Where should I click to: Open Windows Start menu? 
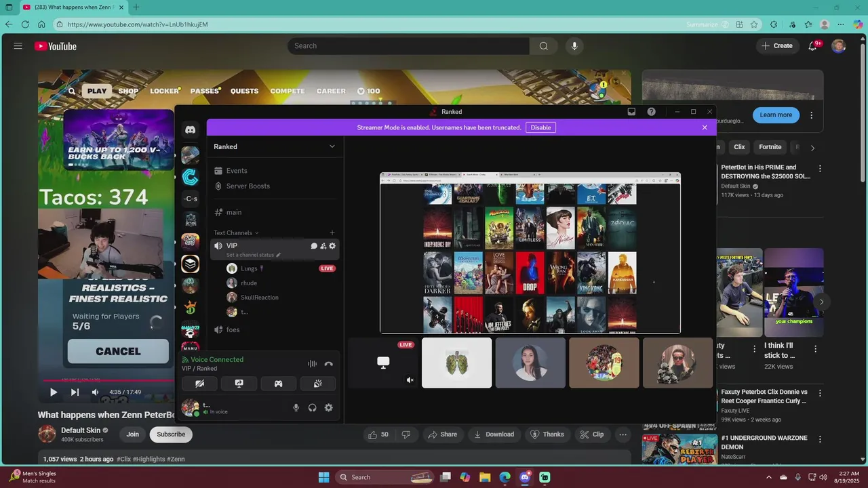[x=323, y=477]
